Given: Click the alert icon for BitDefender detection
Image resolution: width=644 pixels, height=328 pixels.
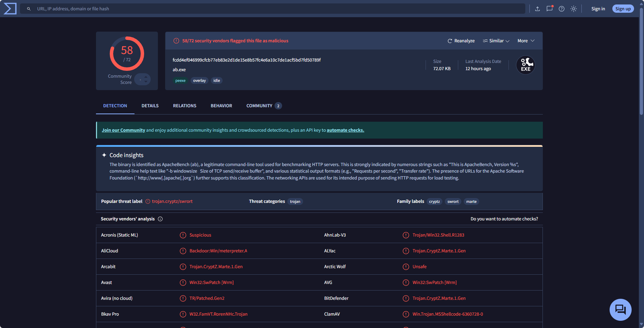Looking at the screenshot, I should click(406, 298).
